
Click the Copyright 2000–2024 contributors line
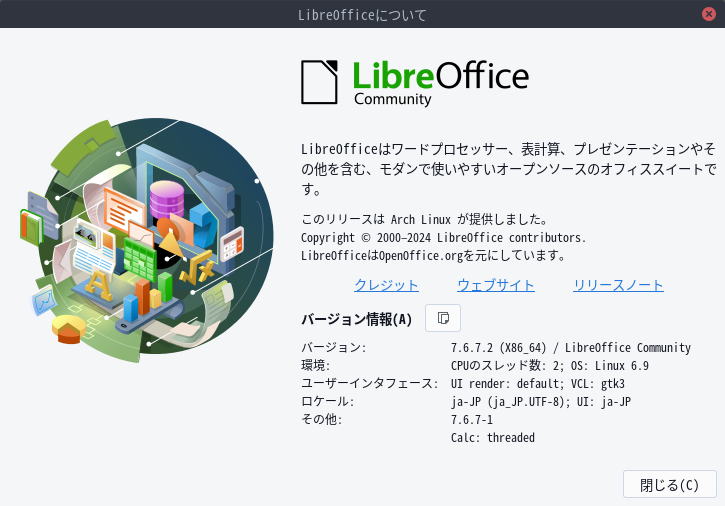click(443, 237)
